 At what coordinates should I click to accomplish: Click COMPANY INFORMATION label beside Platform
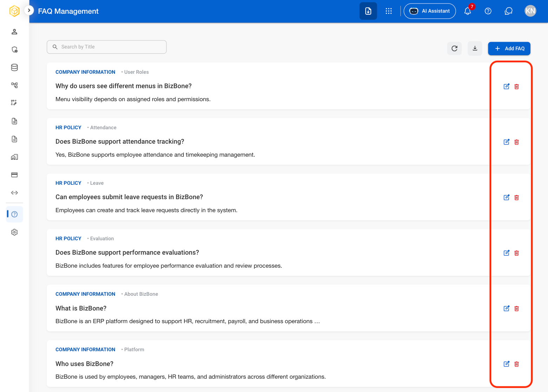[x=85, y=349]
